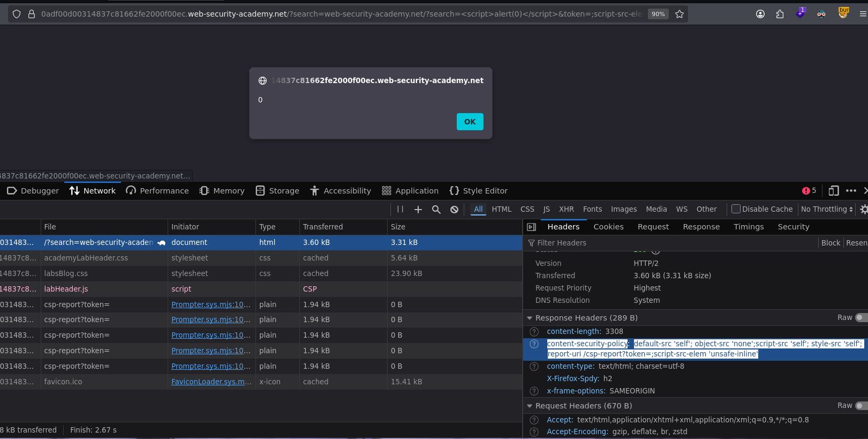Image resolution: width=868 pixels, height=439 pixels.
Task: Open the devtools three-dot customize menu
Action: pos(851,191)
